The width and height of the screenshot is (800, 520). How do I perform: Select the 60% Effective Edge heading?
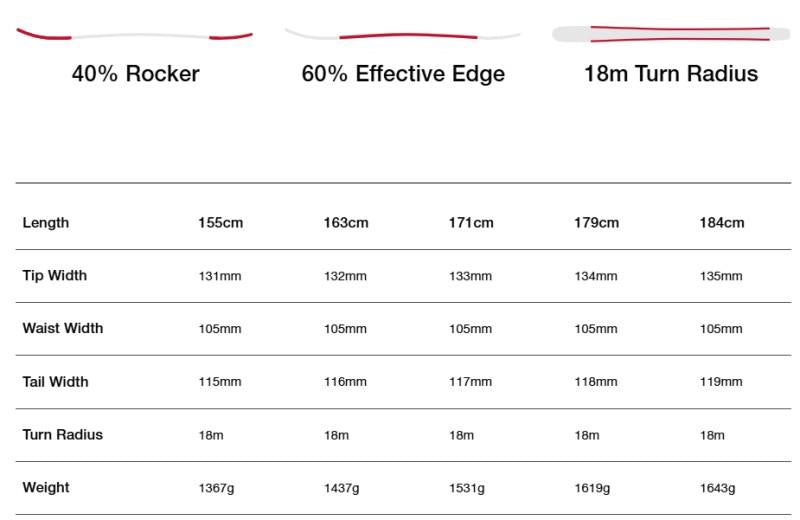(403, 73)
